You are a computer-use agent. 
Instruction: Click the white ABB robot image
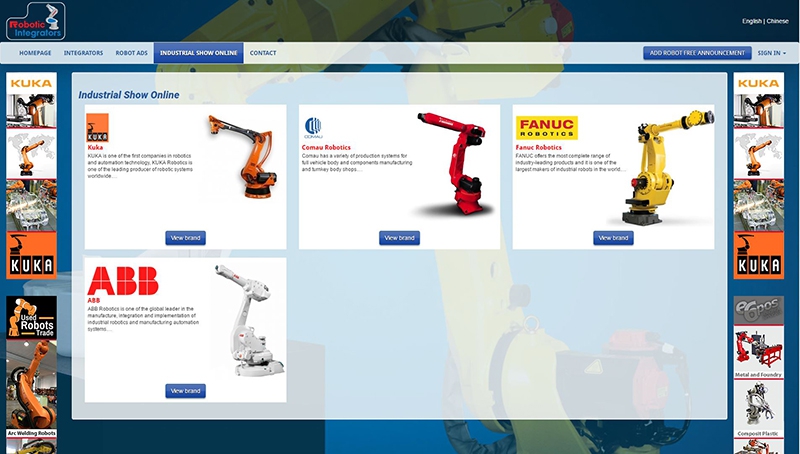(x=247, y=320)
